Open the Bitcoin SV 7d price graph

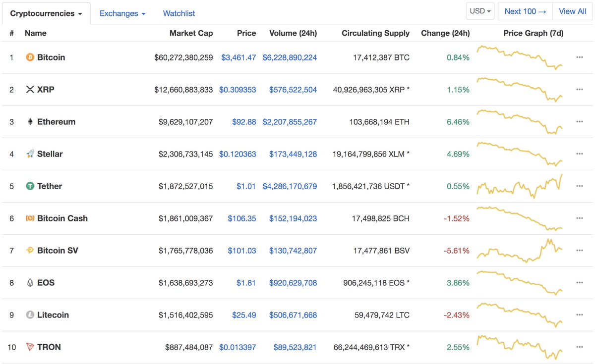[x=520, y=251]
